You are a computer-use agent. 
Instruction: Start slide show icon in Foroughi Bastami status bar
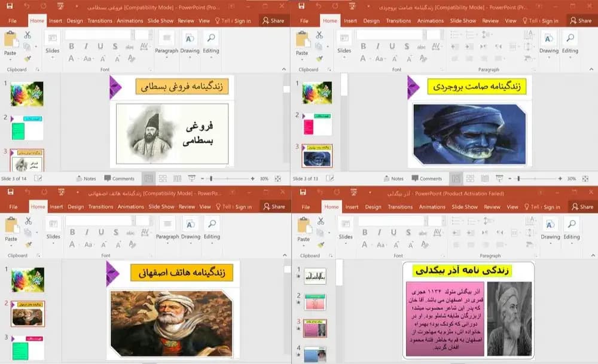click(x=191, y=178)
